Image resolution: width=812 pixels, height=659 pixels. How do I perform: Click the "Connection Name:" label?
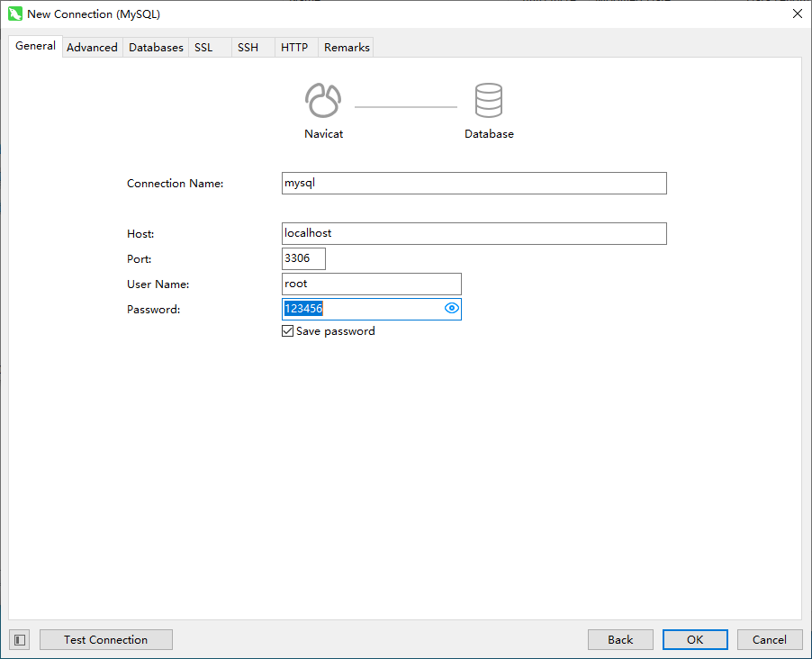tap(175, 184)
